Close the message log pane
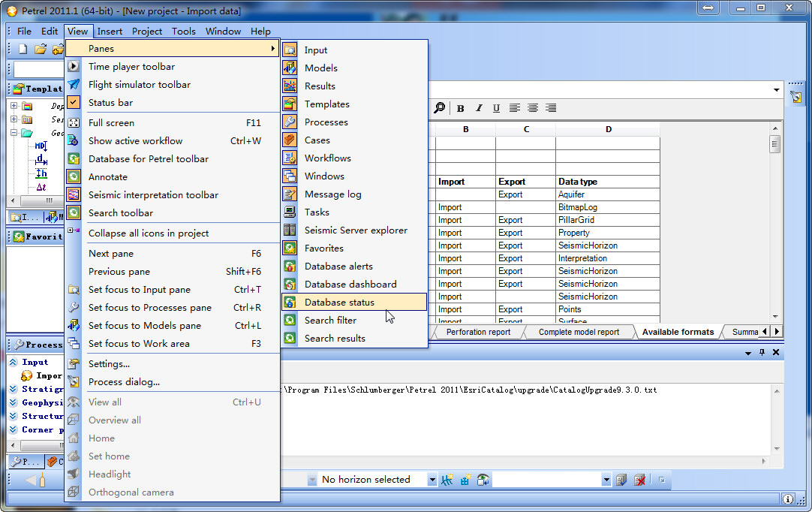 [776, 352]
